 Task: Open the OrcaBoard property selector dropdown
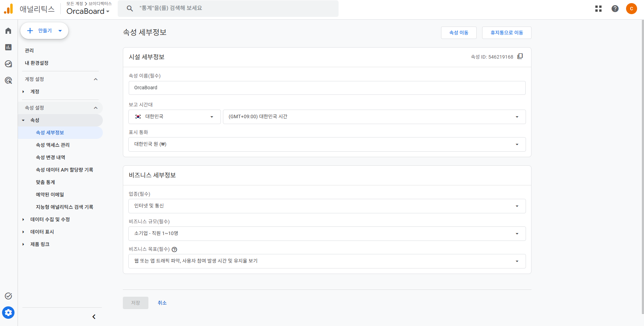(88, 11)
